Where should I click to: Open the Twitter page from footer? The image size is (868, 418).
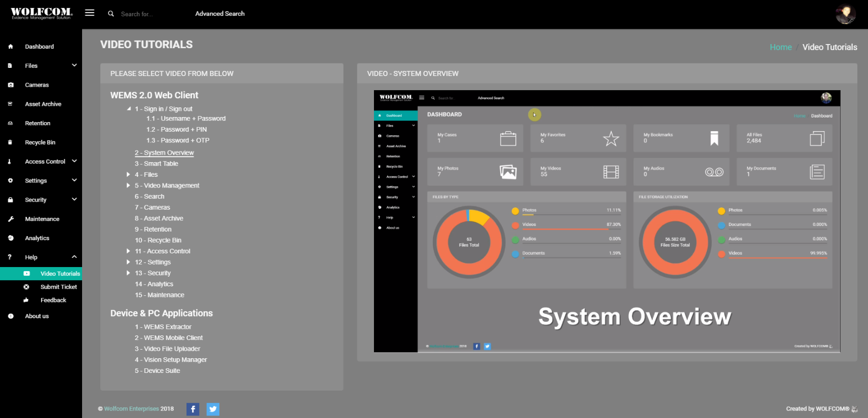213,409
